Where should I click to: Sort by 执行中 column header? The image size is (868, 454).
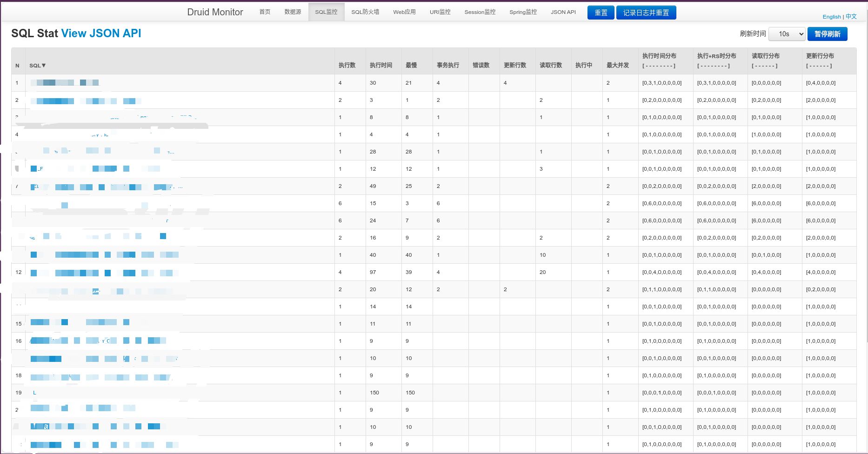(584, 65)
